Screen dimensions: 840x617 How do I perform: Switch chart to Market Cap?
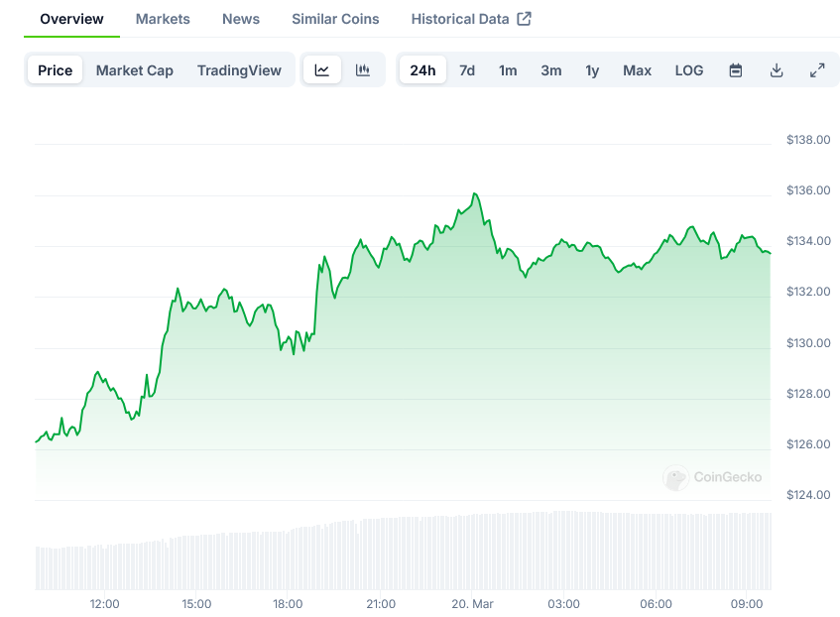click(x=135, y=70)
